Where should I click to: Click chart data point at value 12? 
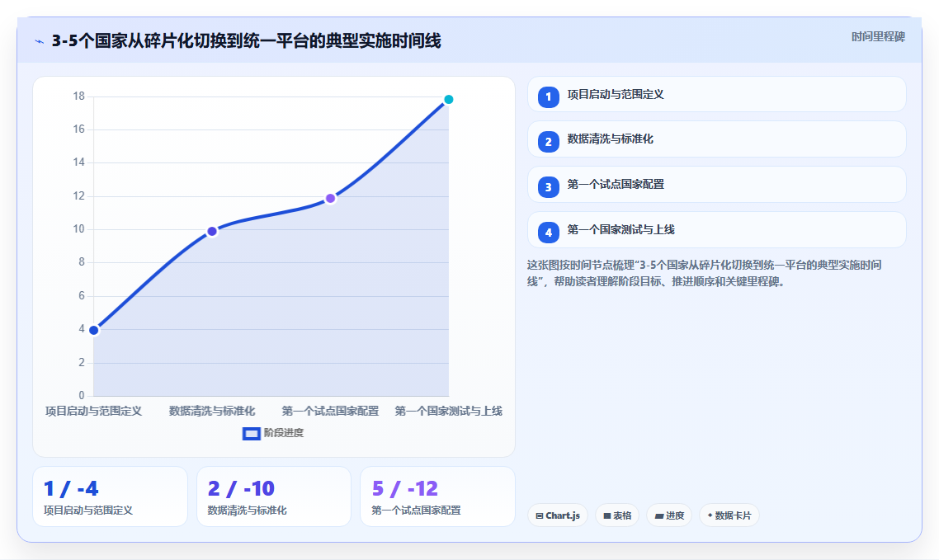pos(331,198)
